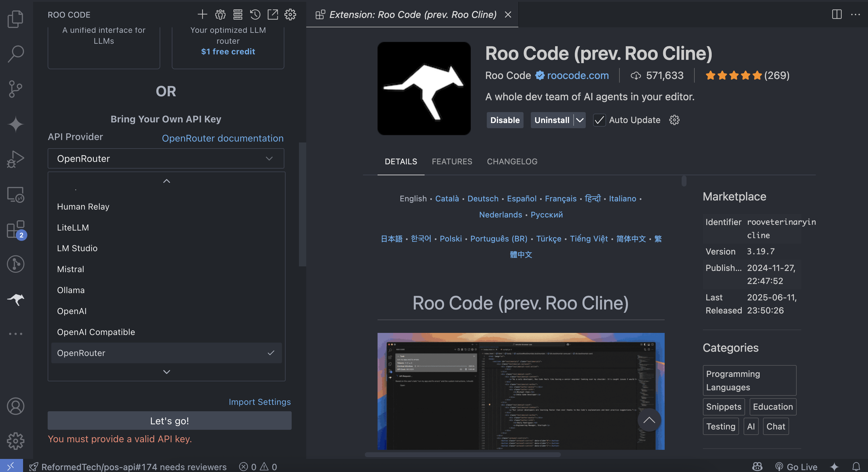This screenshot has width=868, height=472.
Task: Open Roo Code settings gear in panel header
Action: pos(290,14)
